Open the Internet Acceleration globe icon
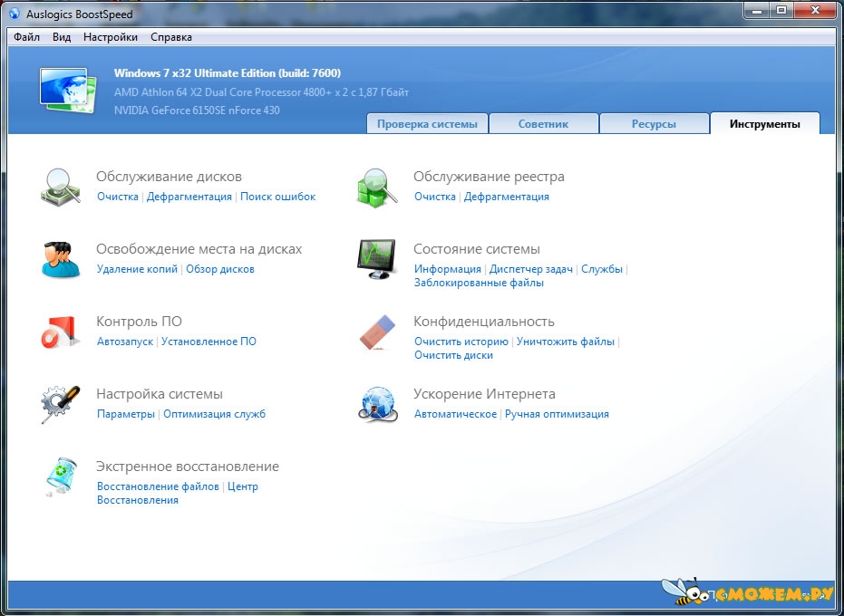844x616 pixels. point(377,405)
